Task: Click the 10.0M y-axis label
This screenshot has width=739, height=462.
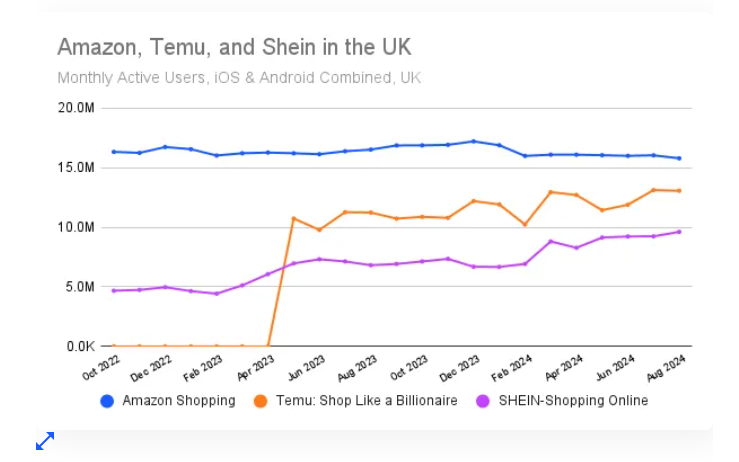Action: point(76,227)
